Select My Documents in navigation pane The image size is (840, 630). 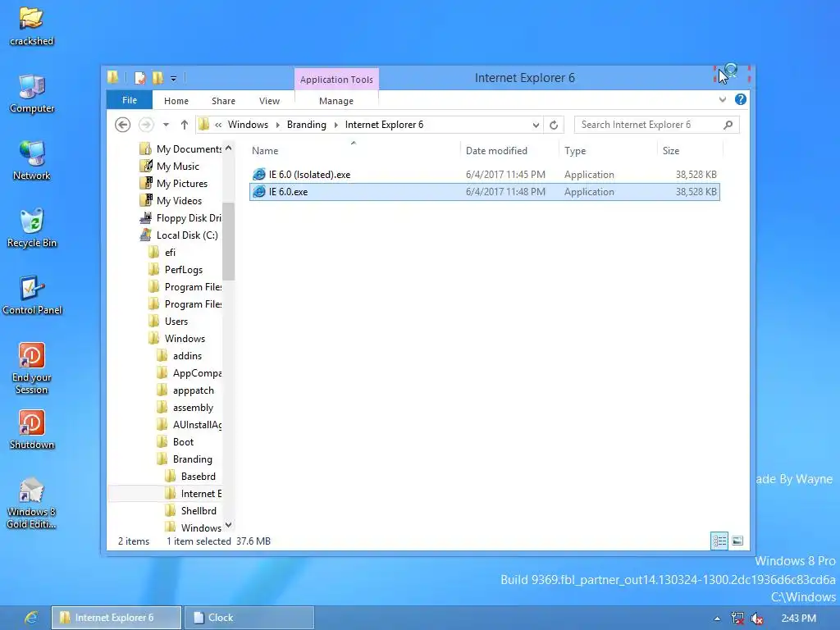click(x=180, y=149)
